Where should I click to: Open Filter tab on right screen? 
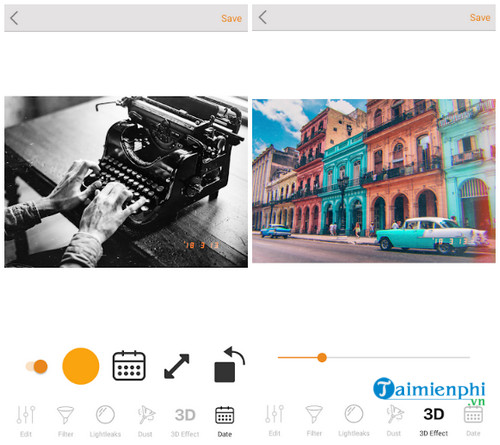pyautogui.click(x=314, y=420)
